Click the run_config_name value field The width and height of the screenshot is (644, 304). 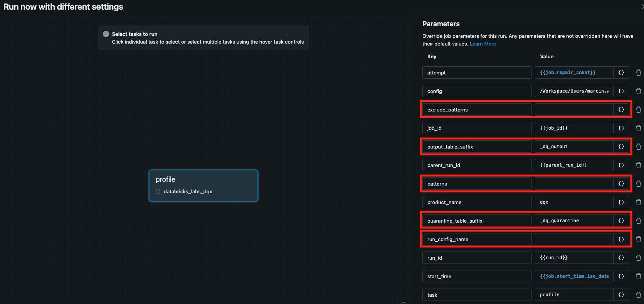click(x=573, y=239)
